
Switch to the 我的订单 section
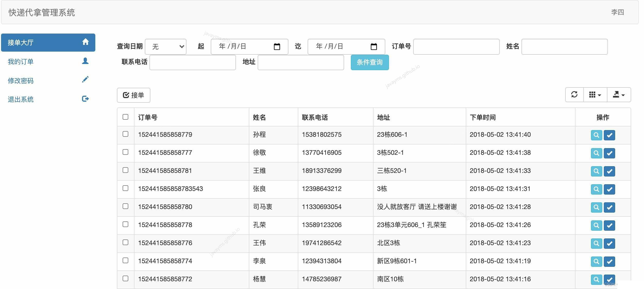[21, 61]
